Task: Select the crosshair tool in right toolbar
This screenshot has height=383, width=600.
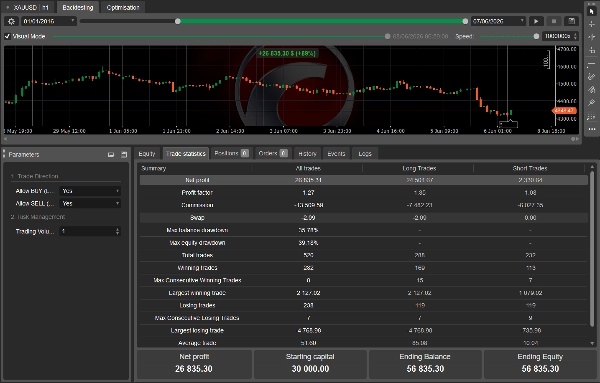Action: [x=592, y=24]
